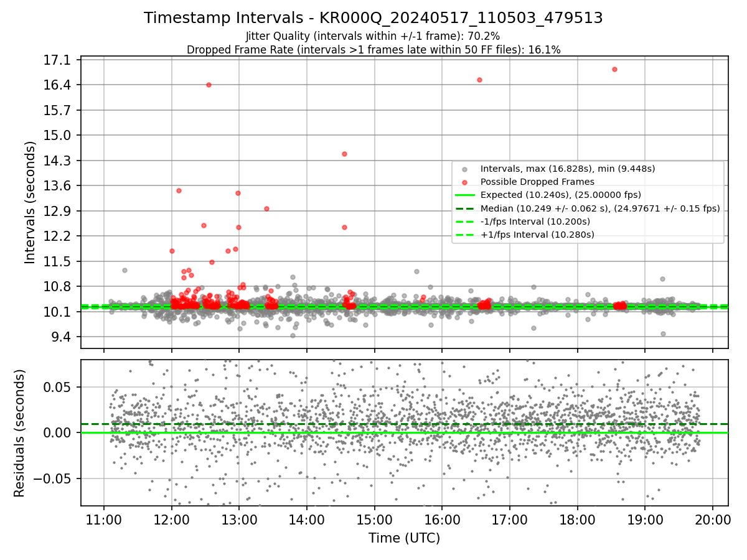Click the 15.0 y-axis tick label

(58, 135)
